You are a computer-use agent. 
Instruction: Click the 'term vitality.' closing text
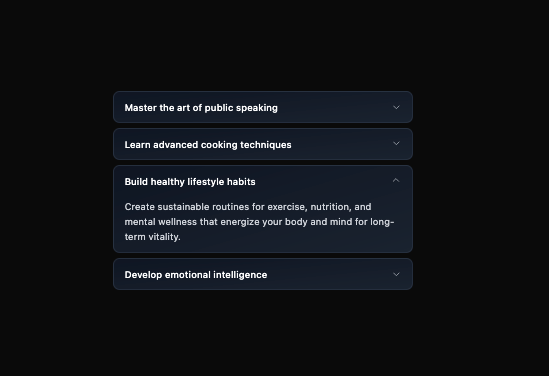(153, 237)
